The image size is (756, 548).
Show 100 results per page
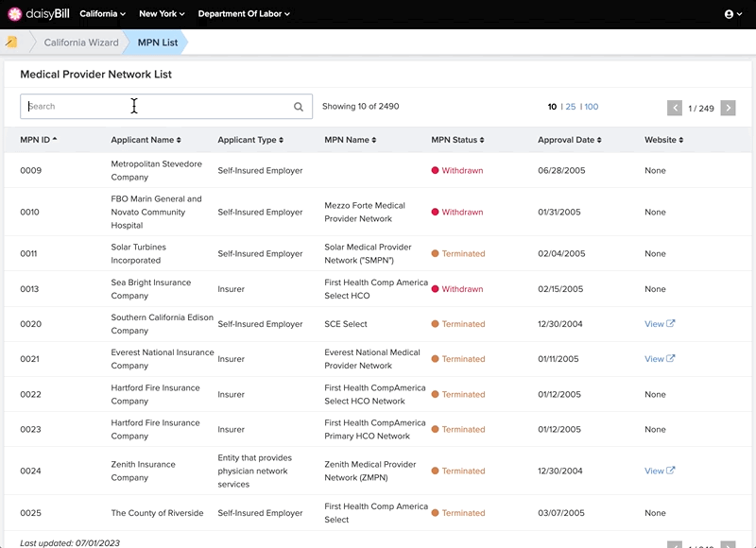(x=592, y=107)
